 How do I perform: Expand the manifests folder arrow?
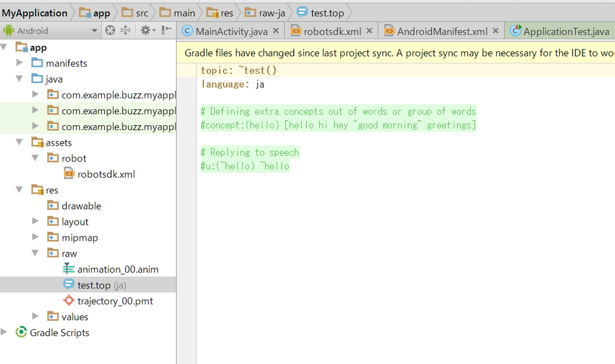[x=20, y=63]
